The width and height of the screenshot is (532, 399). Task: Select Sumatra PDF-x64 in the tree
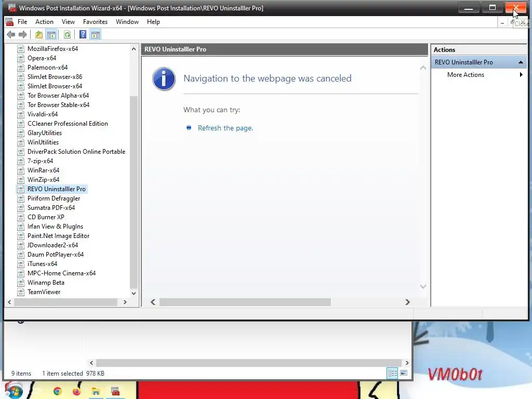coord(51,208)
